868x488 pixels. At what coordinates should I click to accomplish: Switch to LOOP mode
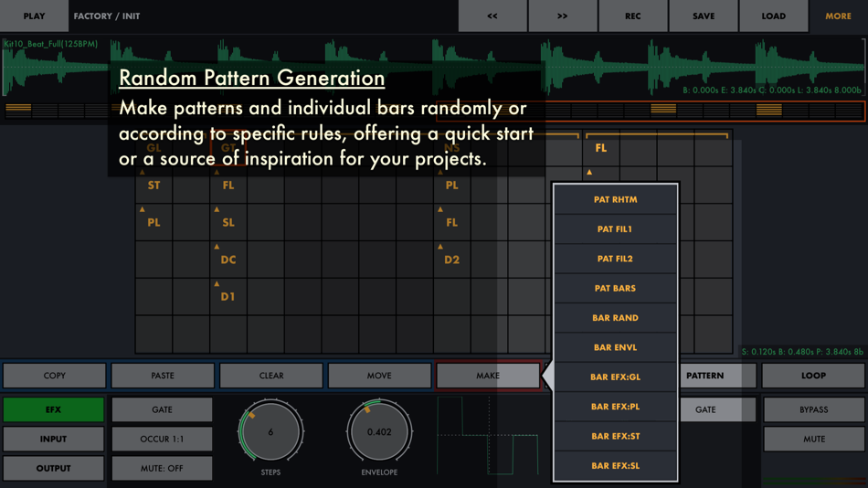[x=813, y=376]
